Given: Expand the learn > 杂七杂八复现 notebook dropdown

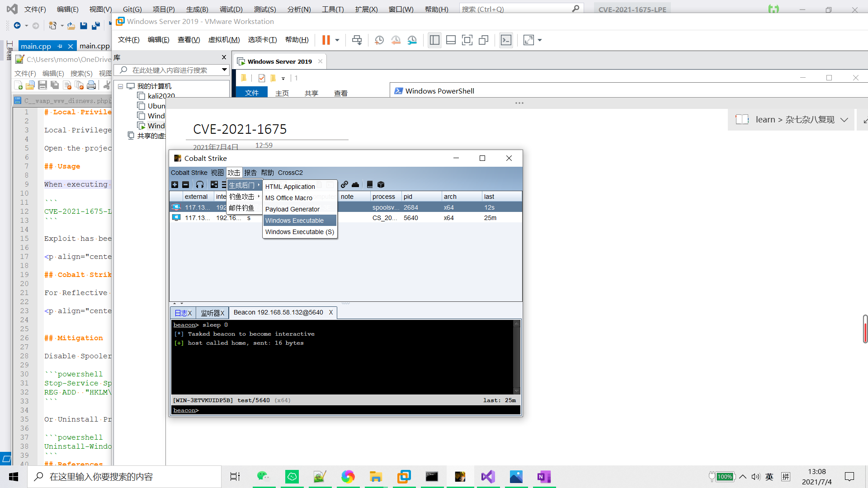Looking at the screenshot, I should coord(844,120).
